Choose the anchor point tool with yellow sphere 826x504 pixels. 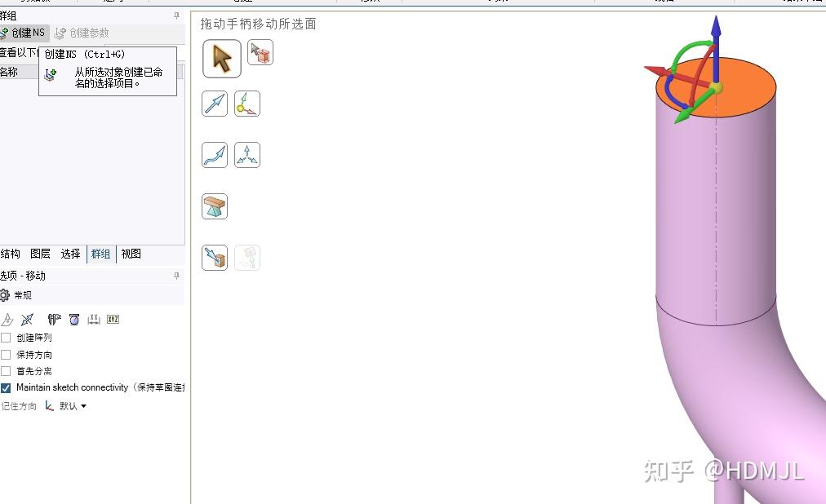246,104
